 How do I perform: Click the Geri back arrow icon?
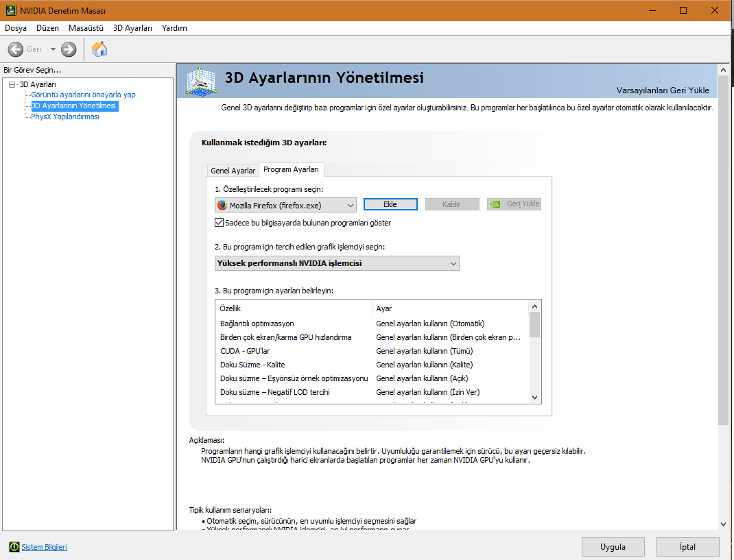16,49
